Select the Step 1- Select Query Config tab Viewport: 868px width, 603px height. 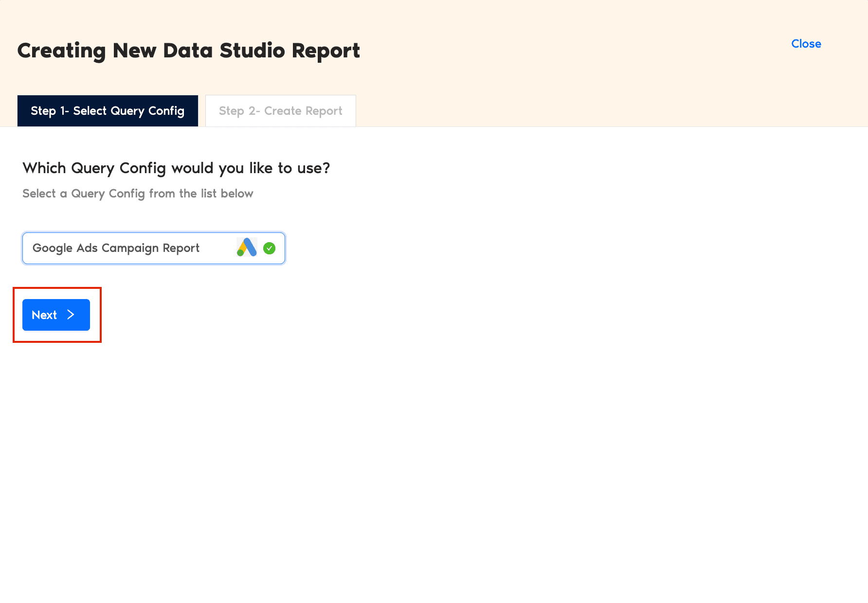coord(107,111)
